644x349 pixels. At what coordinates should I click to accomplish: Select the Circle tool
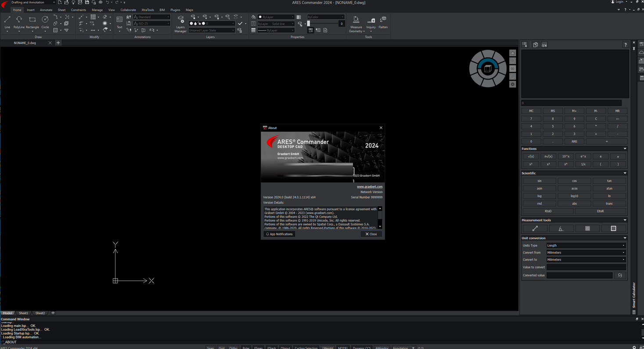[x=45, y=22]
